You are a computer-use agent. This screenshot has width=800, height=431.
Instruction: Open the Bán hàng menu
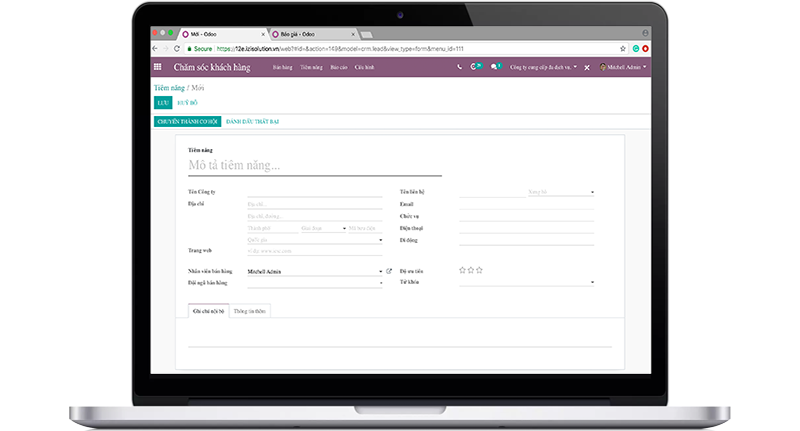pos(282,67)
